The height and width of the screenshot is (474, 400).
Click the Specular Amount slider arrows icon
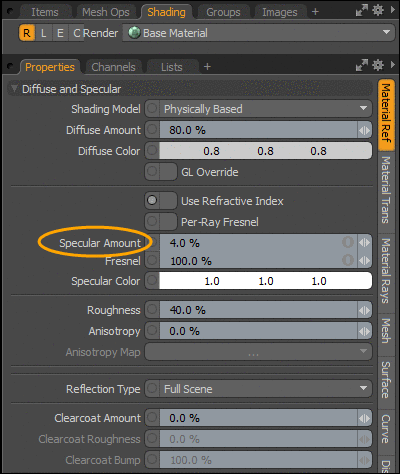[364, 243]
